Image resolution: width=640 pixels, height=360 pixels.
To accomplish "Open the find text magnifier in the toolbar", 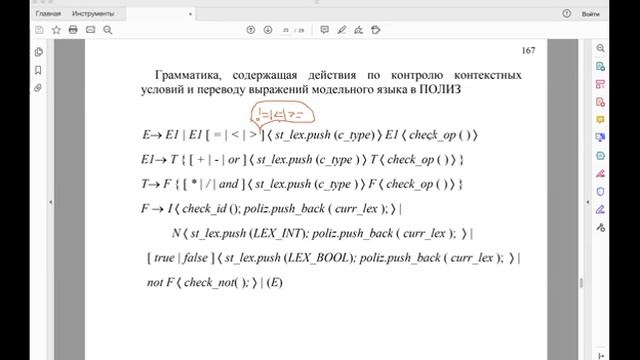I will (x=108, y=30).
